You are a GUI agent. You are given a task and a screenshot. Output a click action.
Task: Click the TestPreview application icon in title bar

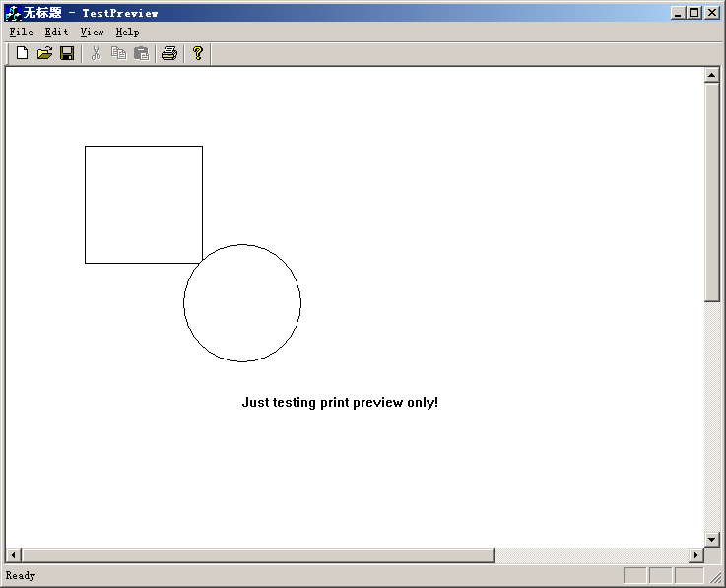tap(13, 13)
